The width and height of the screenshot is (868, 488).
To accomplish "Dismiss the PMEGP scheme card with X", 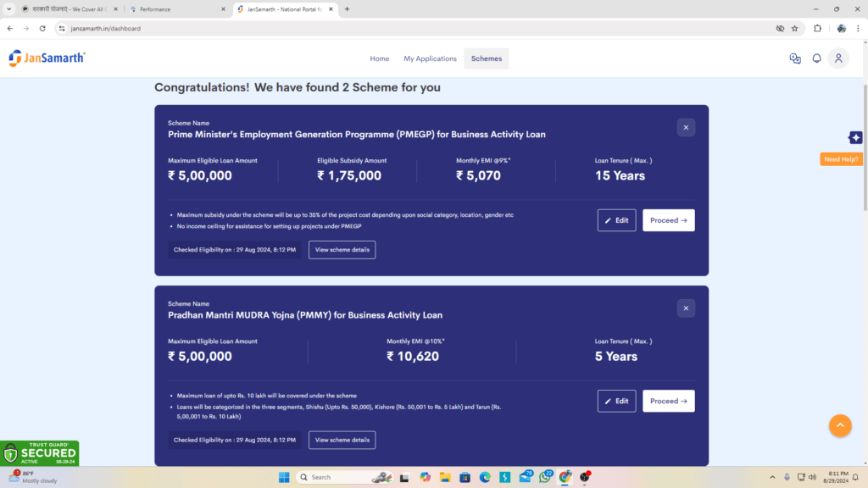I will [686, 128].
